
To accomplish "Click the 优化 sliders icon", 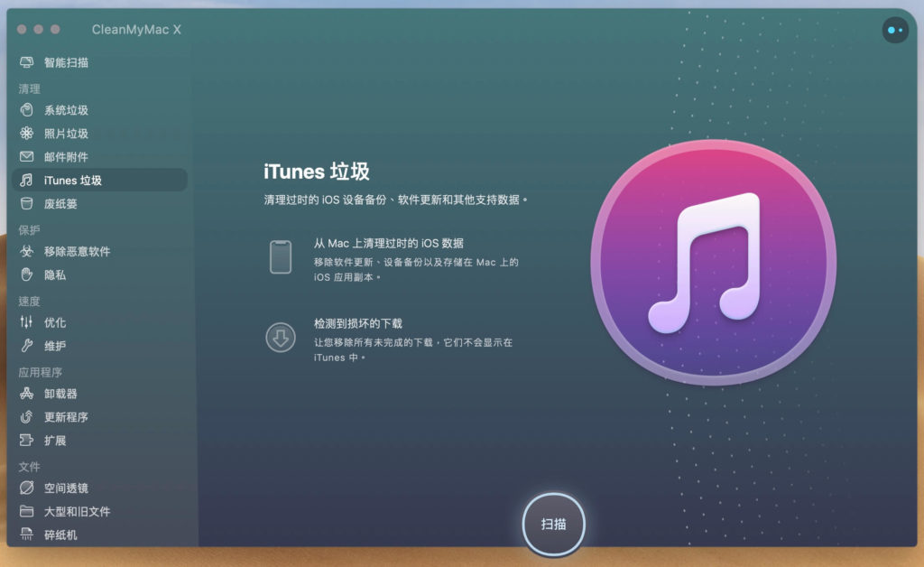I will (x=26, y=322).
